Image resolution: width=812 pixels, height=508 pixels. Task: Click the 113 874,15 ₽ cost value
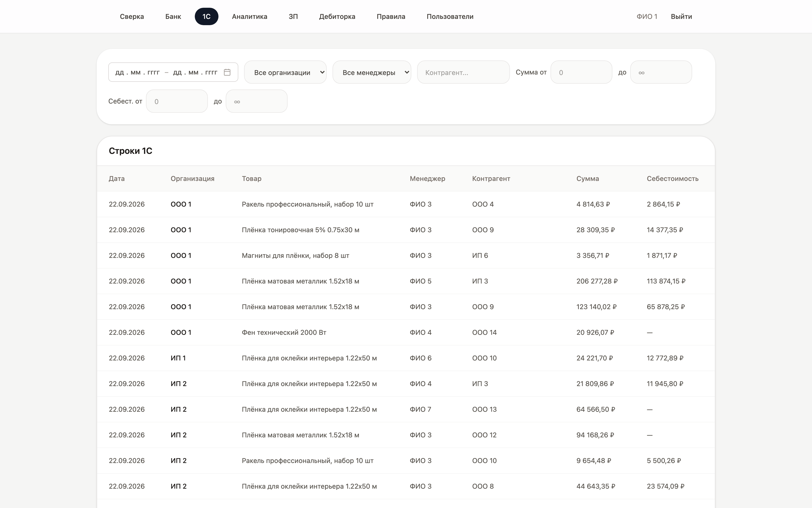[x=666, y=281]
